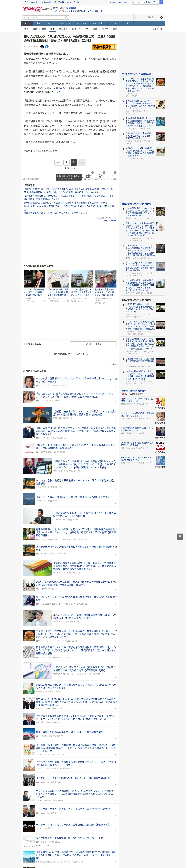This screenshot has width=186, height=868.
Task: Click the コメント0件 speech bubble heading
Action: [x=32, y=344]
